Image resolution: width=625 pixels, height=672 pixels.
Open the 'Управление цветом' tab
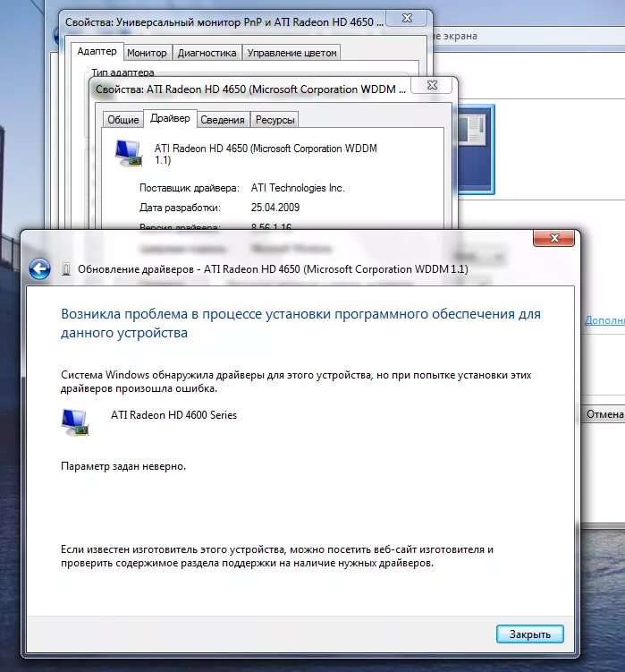291,53
